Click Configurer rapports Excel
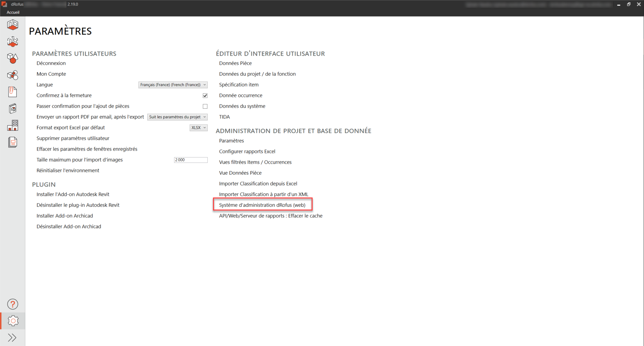The width and height of the screenshot is (644, 346). tap(247, 151)
